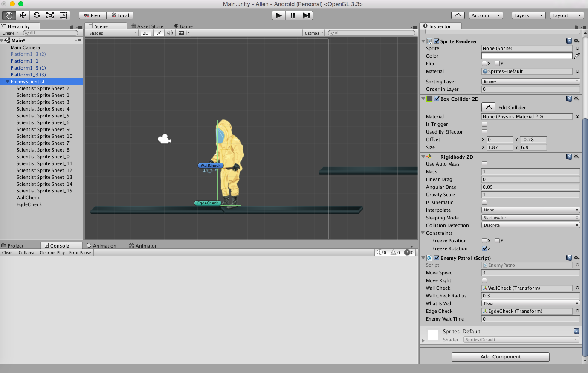Toggle the 2D scene view button
The height and width of the screenshot is (373, 588).
point(145,33)
